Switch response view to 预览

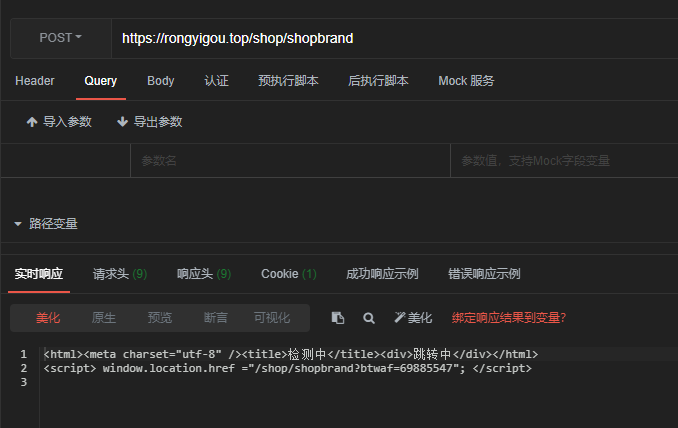(160, 318)
